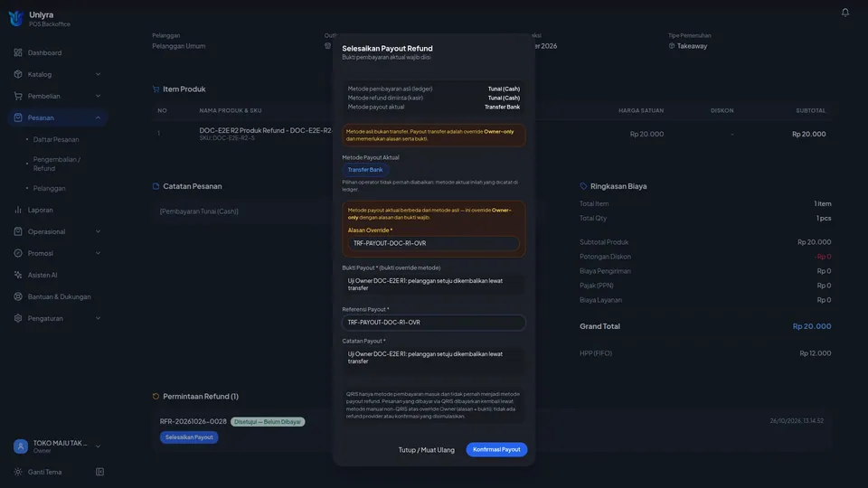The width and height of the screenshot is (868, 488).
Task: Open Asisten AI in the sidebar
Action: 42,275
